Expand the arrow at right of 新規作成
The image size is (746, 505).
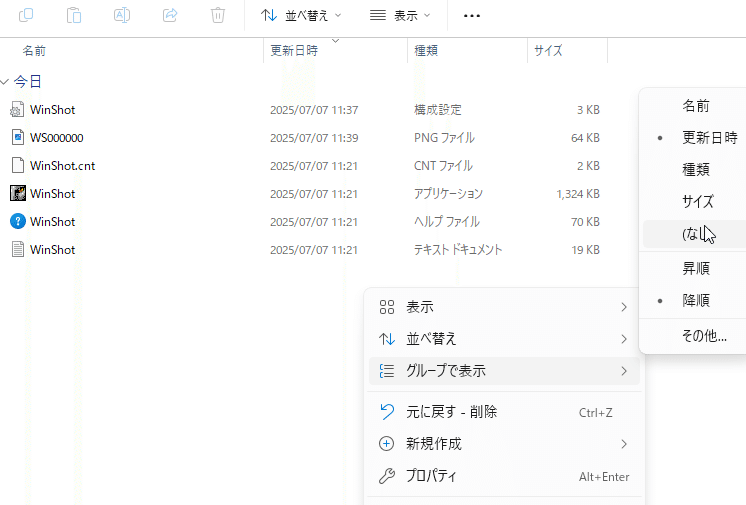(624, 444)
